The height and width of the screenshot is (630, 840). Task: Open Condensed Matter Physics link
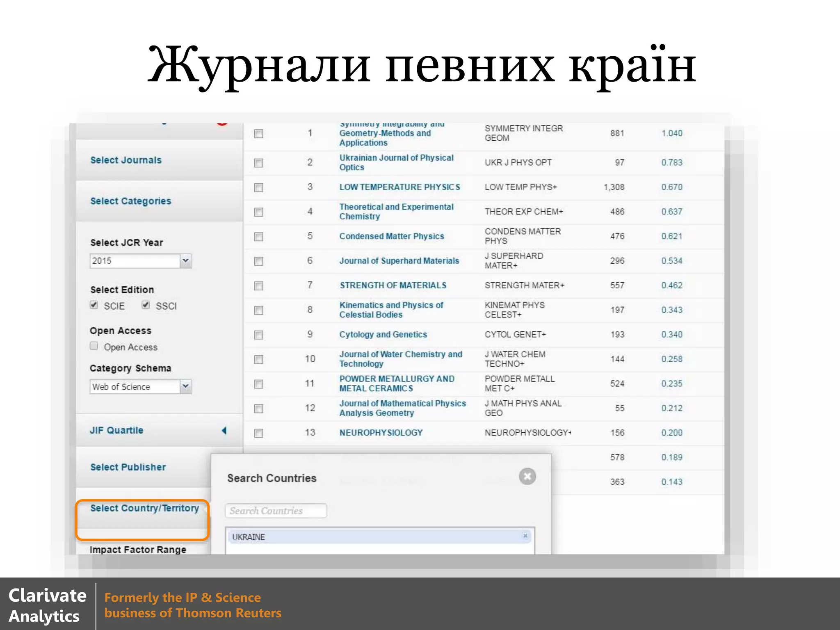click(392, 236)
